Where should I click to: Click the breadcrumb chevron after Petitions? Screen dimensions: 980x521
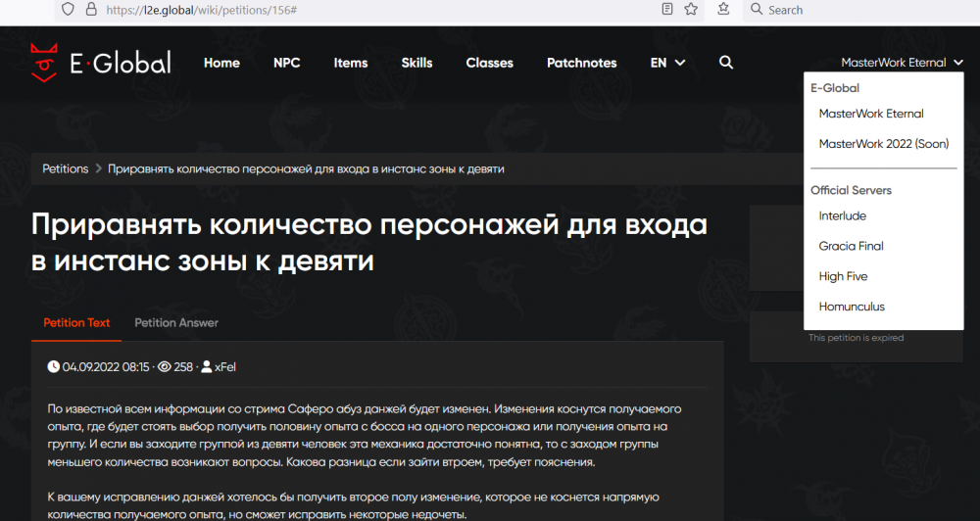tap(98, 168)
